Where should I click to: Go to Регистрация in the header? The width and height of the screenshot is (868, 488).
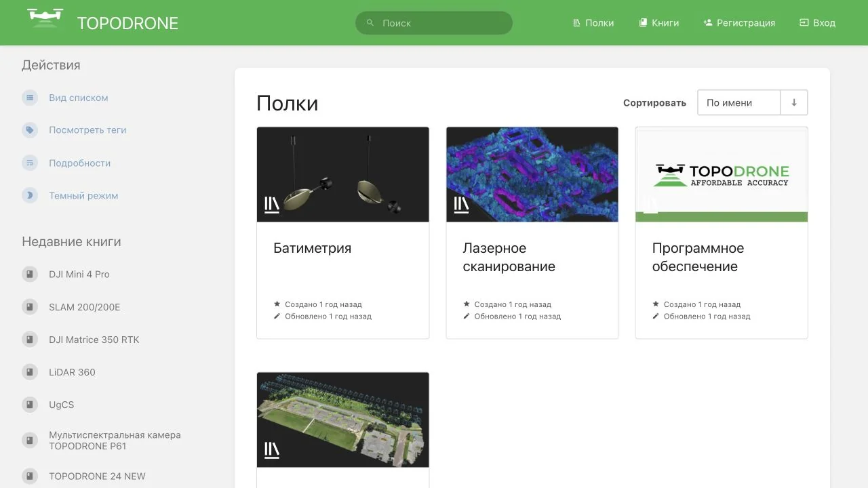pyautogui.click(x=739, y=22)
